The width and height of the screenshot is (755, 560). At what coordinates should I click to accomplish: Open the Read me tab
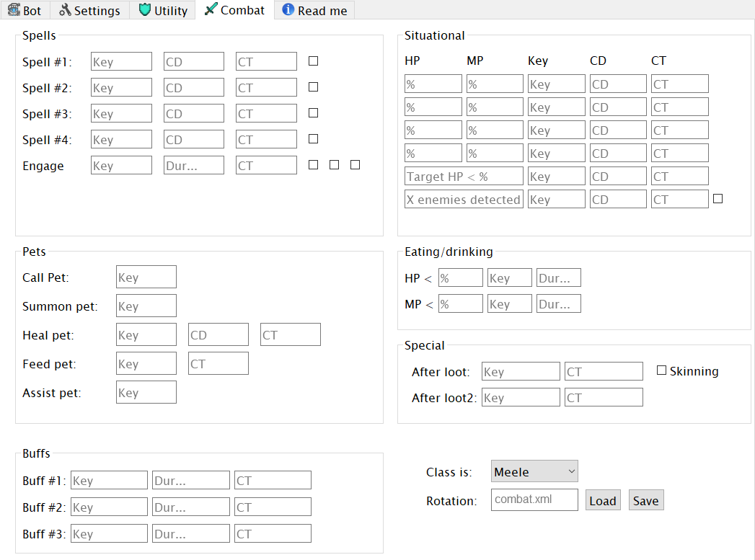point(314,10)
